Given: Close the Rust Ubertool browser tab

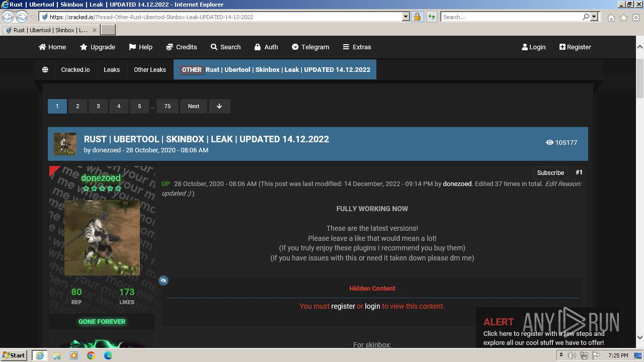Looking at the screenshot, I should coord(94,30).
